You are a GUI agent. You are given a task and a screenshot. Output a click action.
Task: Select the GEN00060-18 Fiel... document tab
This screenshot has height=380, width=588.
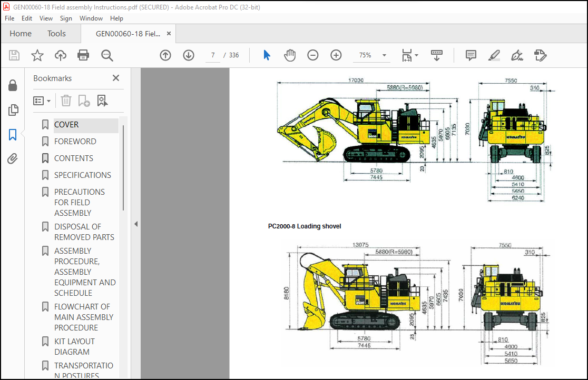click(x=128, y=34)
